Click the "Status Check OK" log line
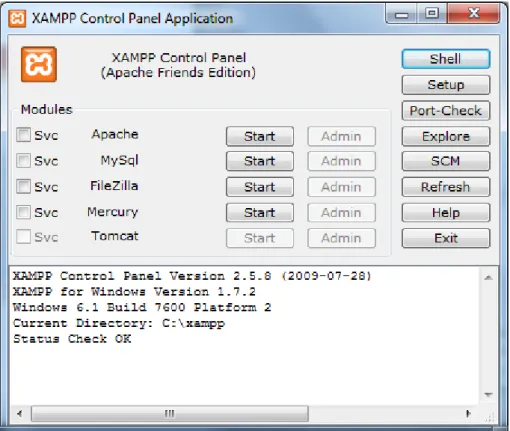This screenshot has height=431, width=510. click(72, 339)
